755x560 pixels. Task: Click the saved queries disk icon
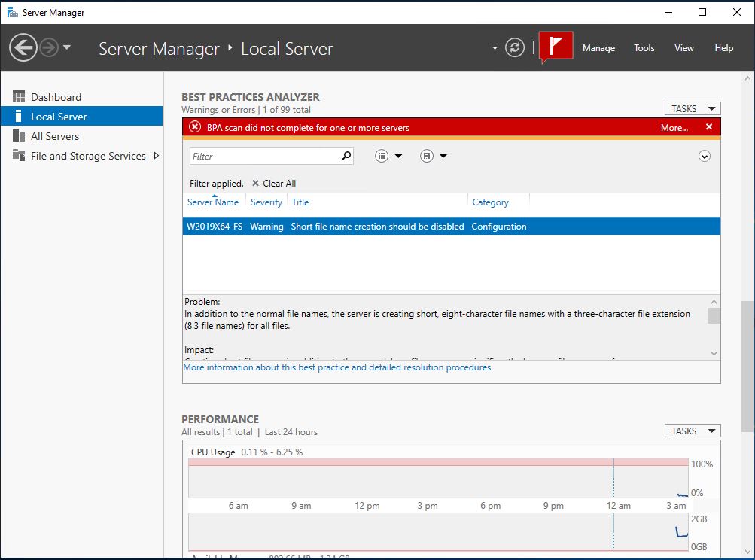pyautogui.click(x=427, y=156)
